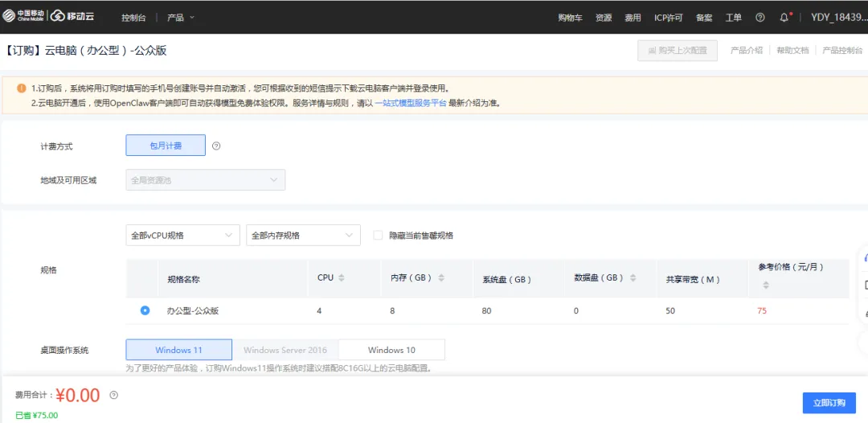Open 购物车 in top navigation
The image size is (868, 423).
point(570,17)
